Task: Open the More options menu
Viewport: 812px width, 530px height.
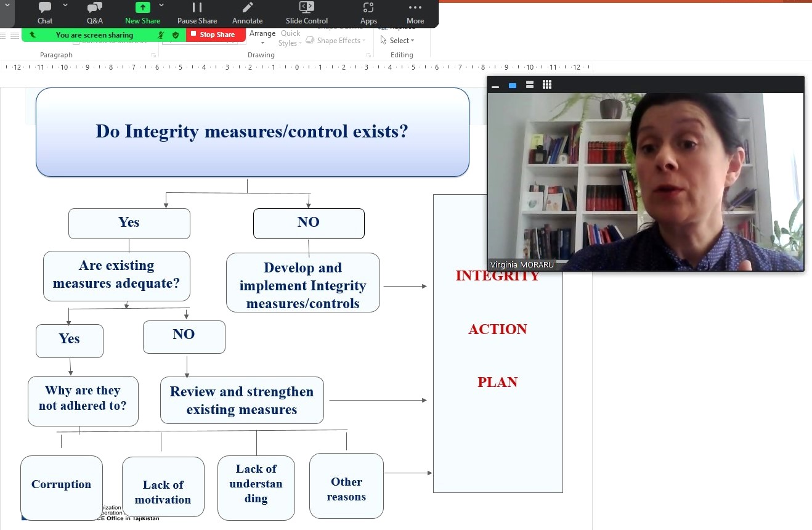Action: click(415, 13)
